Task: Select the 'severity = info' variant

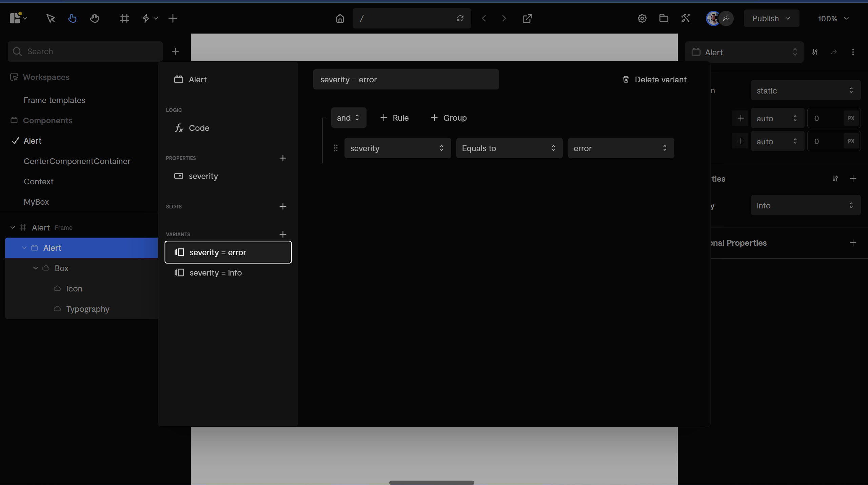Action: pos(215,273)
